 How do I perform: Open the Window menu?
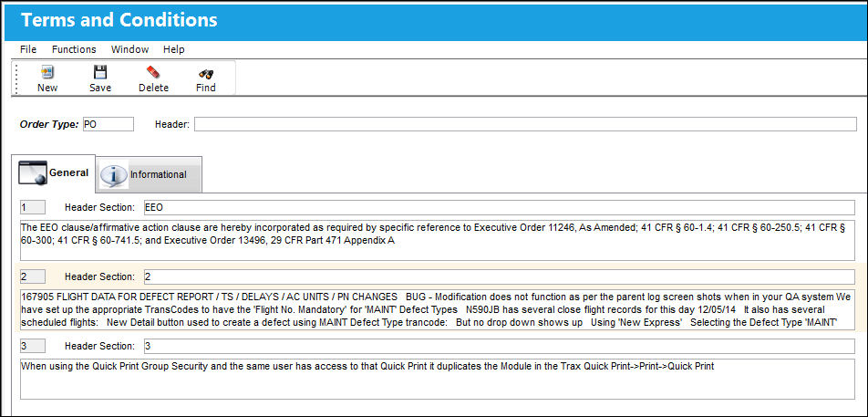(x=130, y=49)
